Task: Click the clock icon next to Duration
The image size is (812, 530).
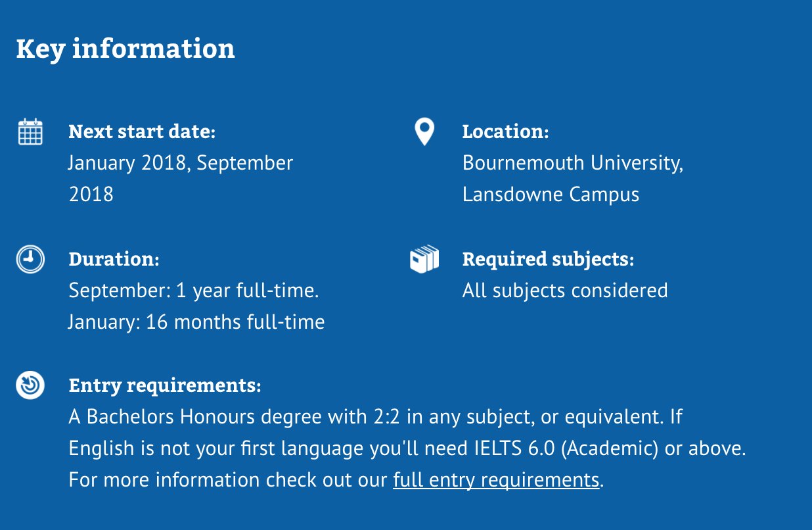Action: (x=30, y=259)
